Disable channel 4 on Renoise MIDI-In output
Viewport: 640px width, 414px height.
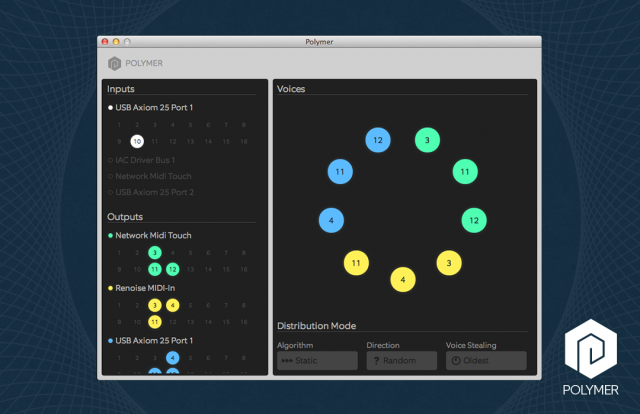pyautogui.click(x=173, y=305)
